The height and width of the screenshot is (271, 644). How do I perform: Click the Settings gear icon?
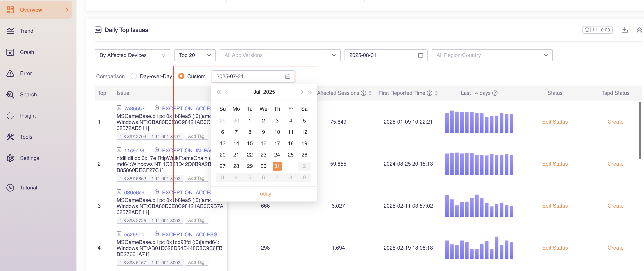10,158
